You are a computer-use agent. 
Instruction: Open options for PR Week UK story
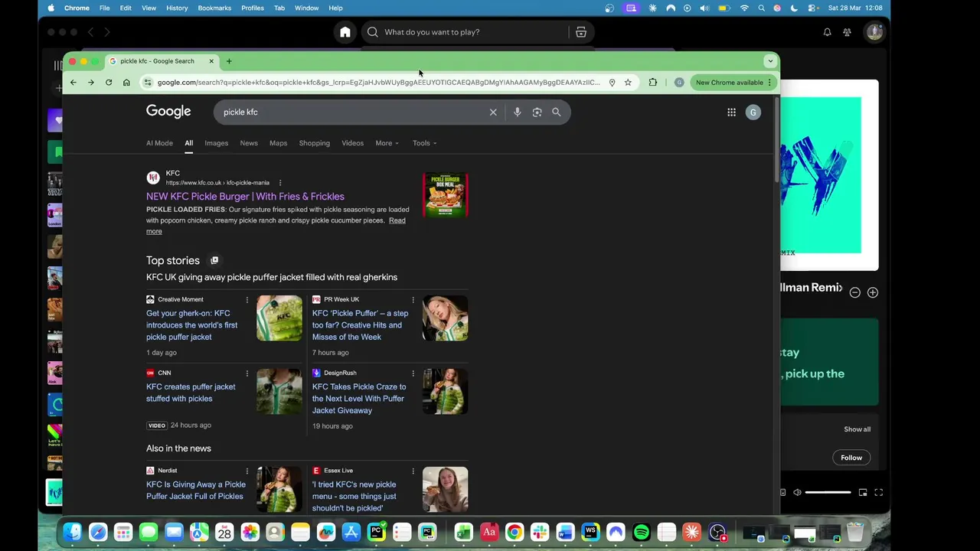[x=413, y=300]
